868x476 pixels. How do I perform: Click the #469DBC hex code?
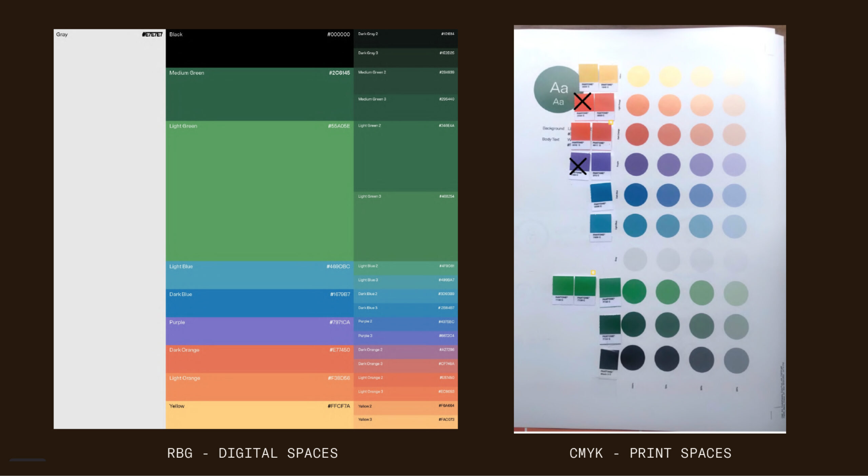click(x=338, y=266)
